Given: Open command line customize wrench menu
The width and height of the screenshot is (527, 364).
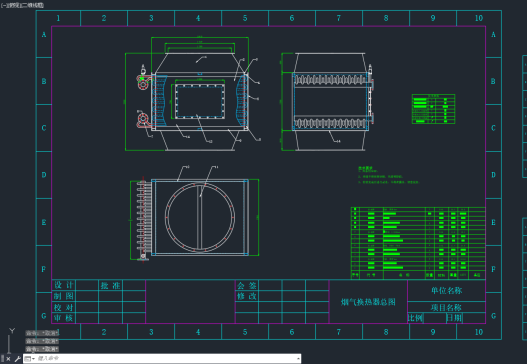Looking at the screenshot, I should [17, 359].
